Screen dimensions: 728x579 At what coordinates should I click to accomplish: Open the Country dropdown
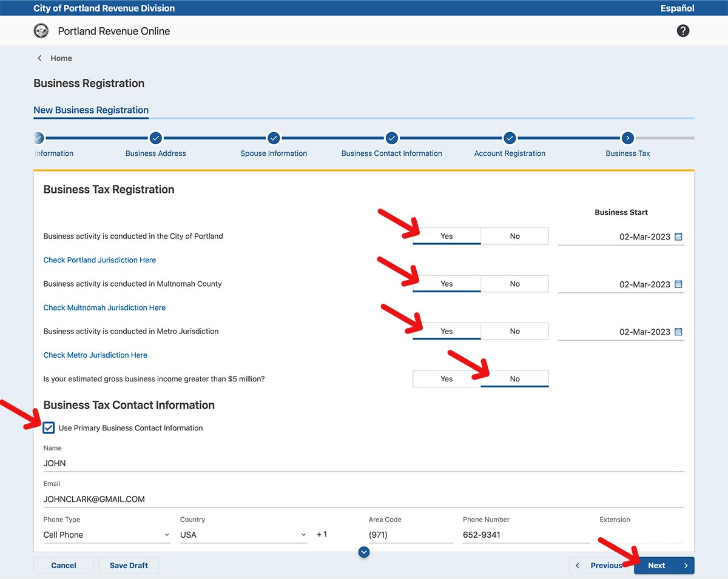point(243,535)
